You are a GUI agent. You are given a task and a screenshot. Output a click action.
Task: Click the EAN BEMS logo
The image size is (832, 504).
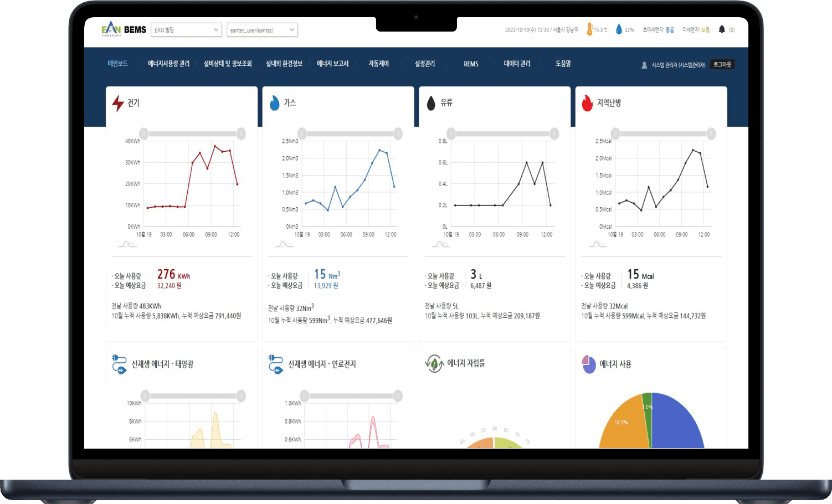[124, 29]
